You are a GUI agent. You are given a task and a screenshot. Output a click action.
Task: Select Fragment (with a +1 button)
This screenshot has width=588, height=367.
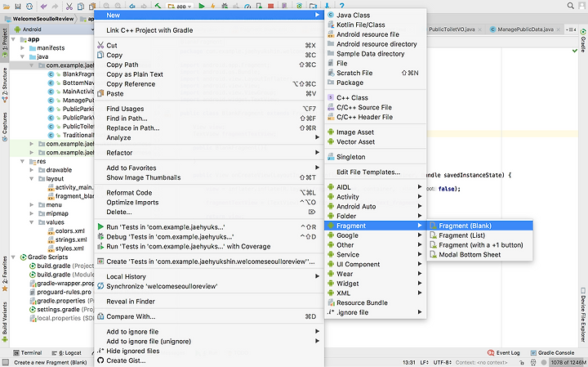[x=480, y=245]
